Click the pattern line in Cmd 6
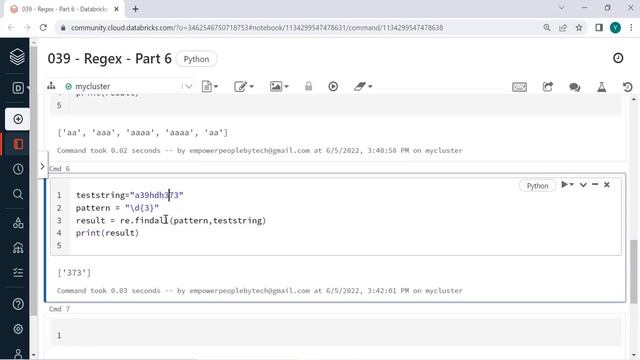 (117, 208)
